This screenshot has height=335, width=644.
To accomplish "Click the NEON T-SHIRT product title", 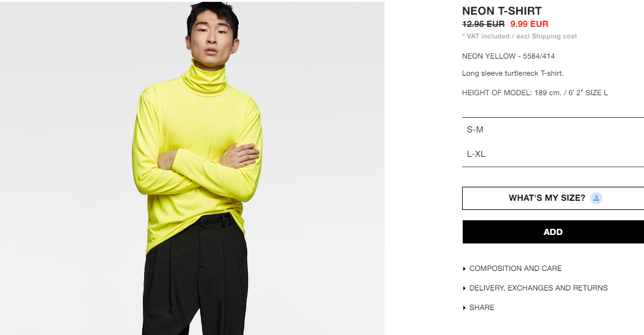I will coord(502,11).
